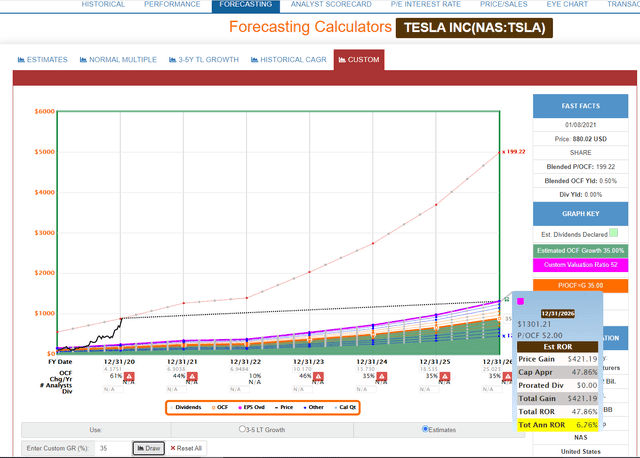Click the warning icon under 12/31/25
The height and width of the screenshot is (458, 640).
[445, 376]
